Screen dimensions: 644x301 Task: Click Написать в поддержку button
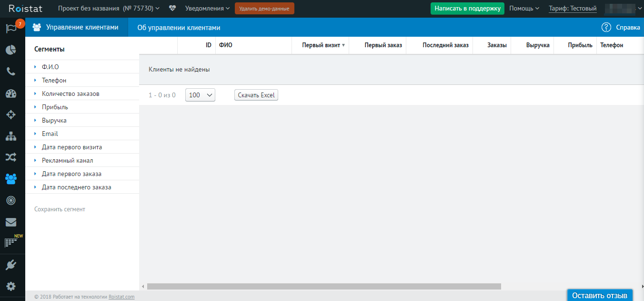467,8
